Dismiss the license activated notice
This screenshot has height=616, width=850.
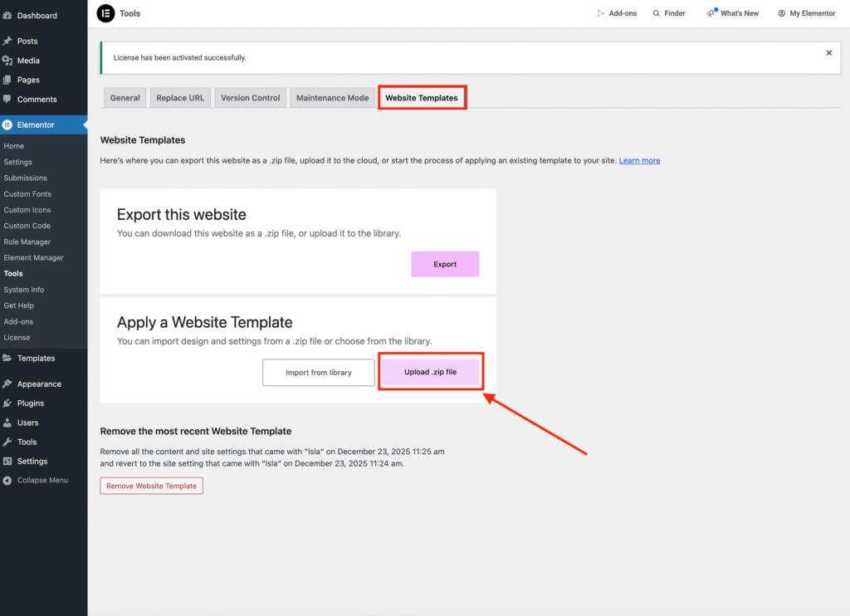tap(828, 53)
